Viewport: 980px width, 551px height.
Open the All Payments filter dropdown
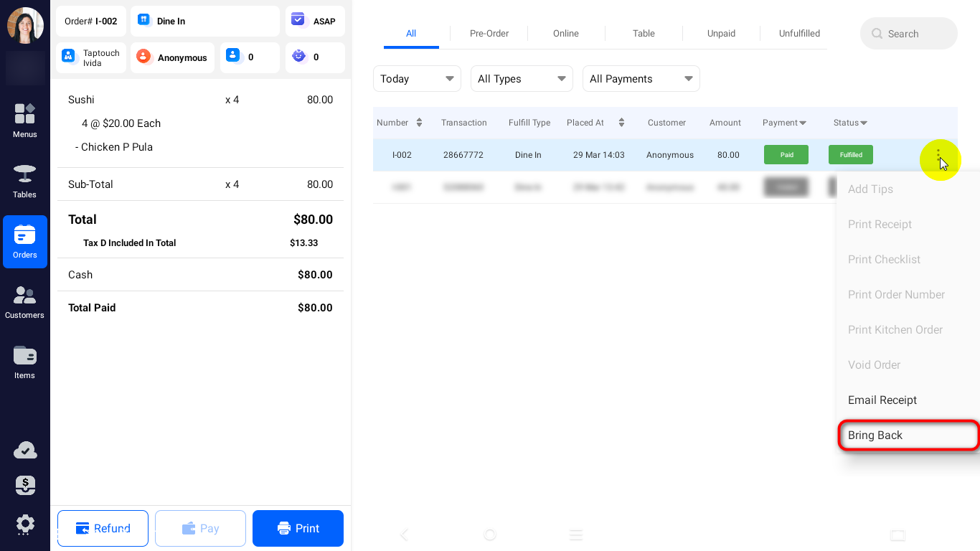tap(641, 79)
